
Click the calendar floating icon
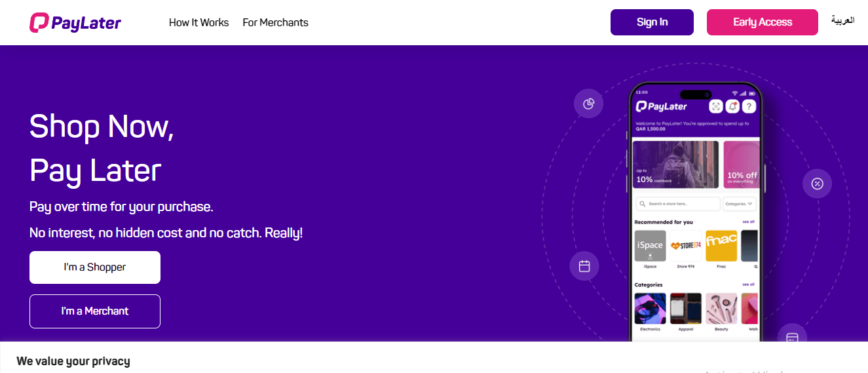tap(584, 266)
